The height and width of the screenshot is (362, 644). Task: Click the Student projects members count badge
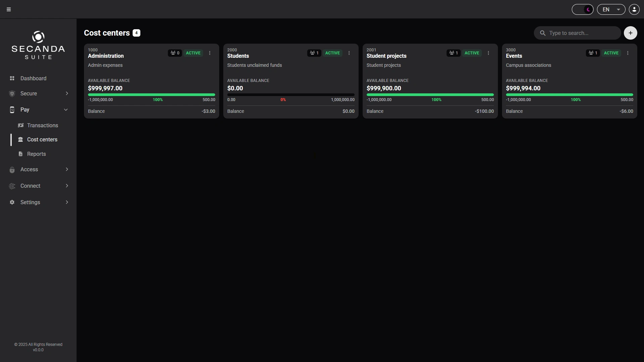point(453,53)
